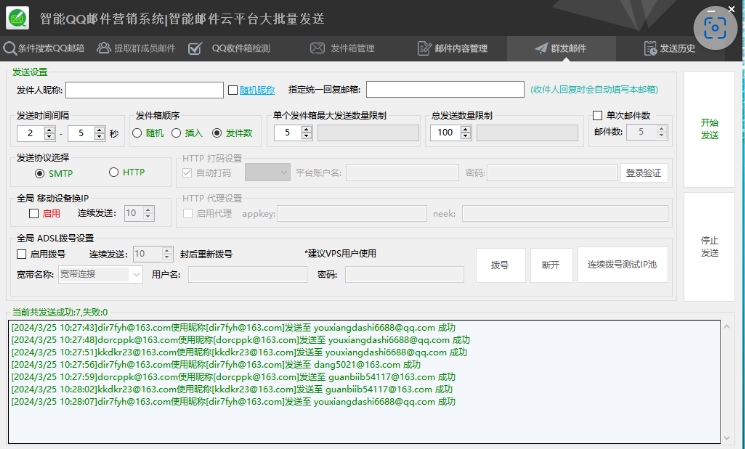This screenshot has height=449, width=745.
Task: Select the 发件数 outbox order radio button
Action: click(x=217, y=133)
